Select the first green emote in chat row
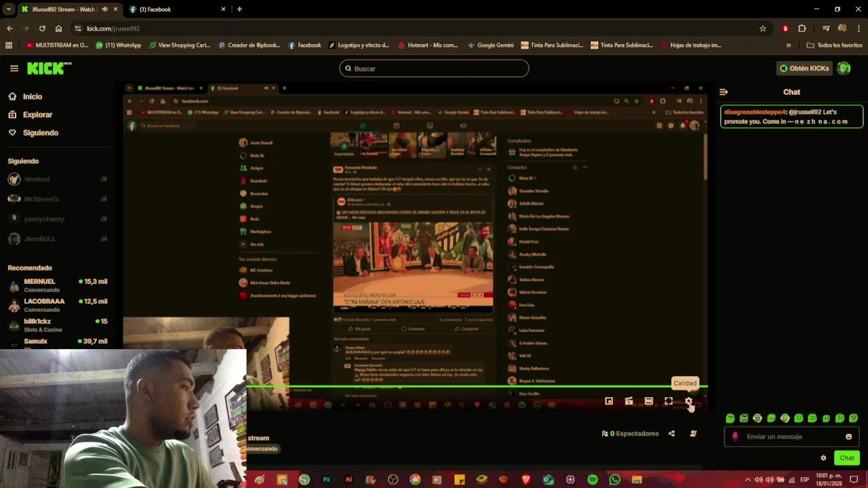868x488 pixels. (x=730, y=418)
